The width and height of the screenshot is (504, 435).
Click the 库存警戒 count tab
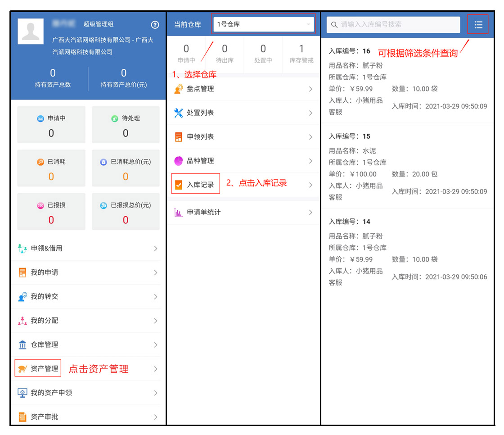301,54
